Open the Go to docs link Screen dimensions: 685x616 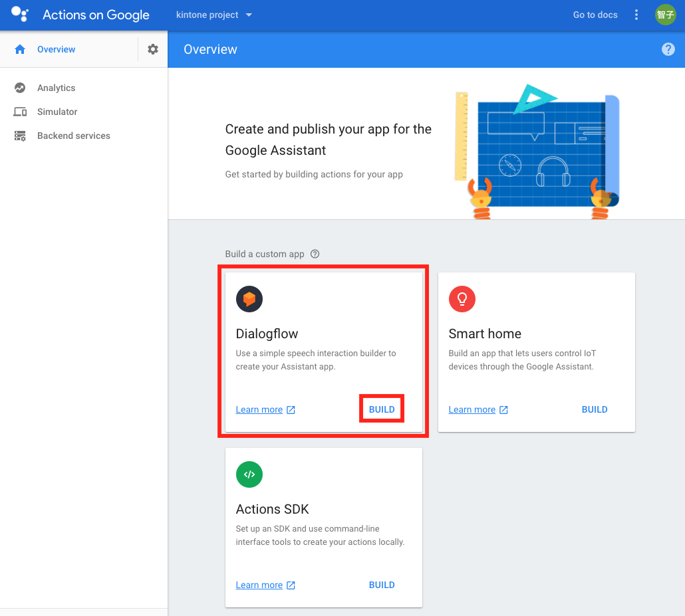pos(595,15)
